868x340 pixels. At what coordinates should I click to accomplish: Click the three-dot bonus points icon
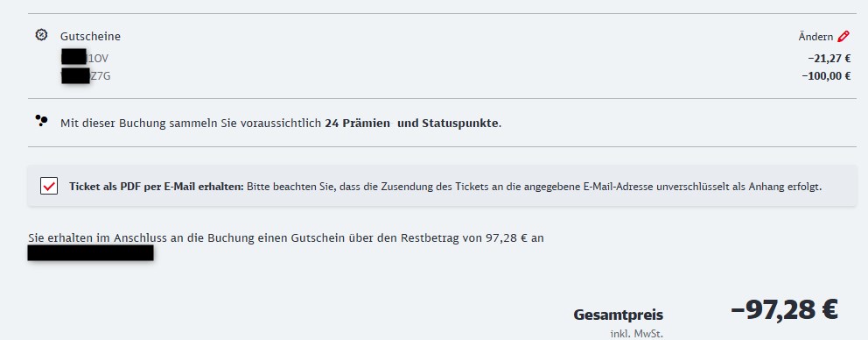click(41, 120)
